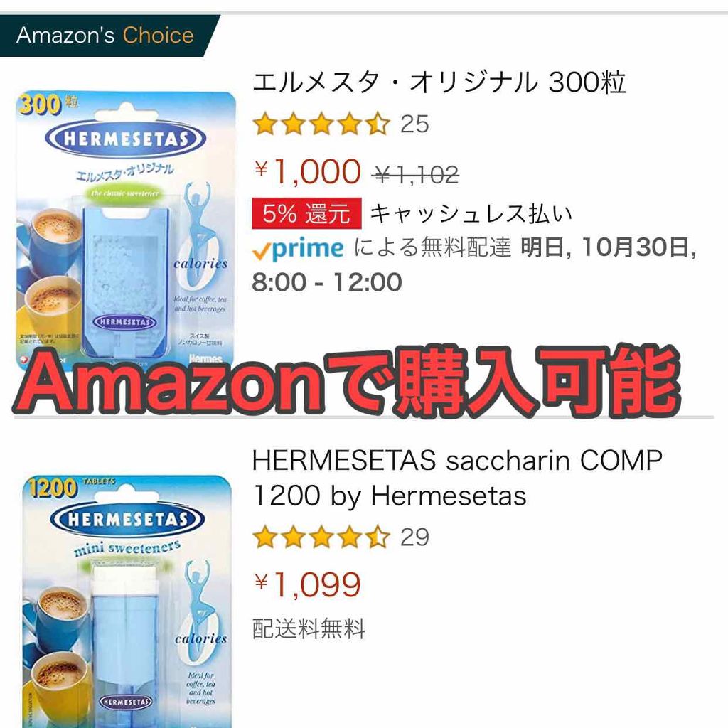Click the Amazonで購入可能 red overlay text
The height and width of the screenshot is (728, 728).
point(347,382)
